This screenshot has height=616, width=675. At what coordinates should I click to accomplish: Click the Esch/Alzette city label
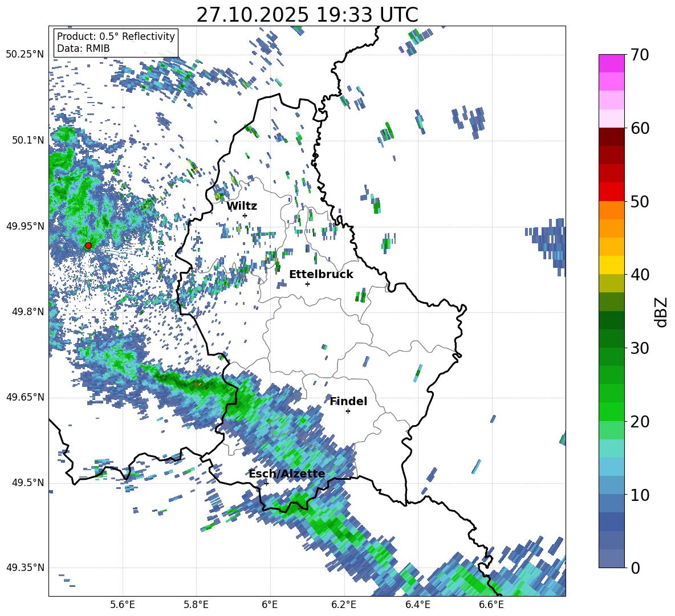pos(287,474)
